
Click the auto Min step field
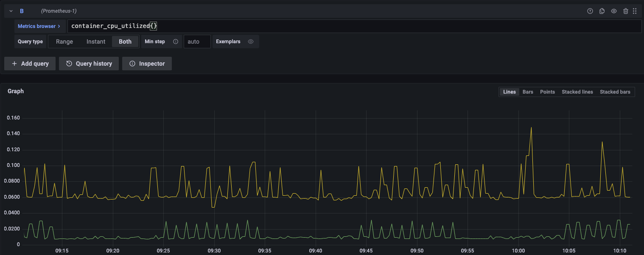197,42
